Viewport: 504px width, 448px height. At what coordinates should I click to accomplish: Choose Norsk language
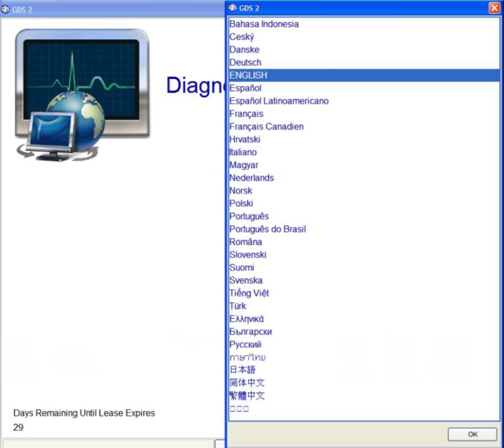tap(364, 191)
